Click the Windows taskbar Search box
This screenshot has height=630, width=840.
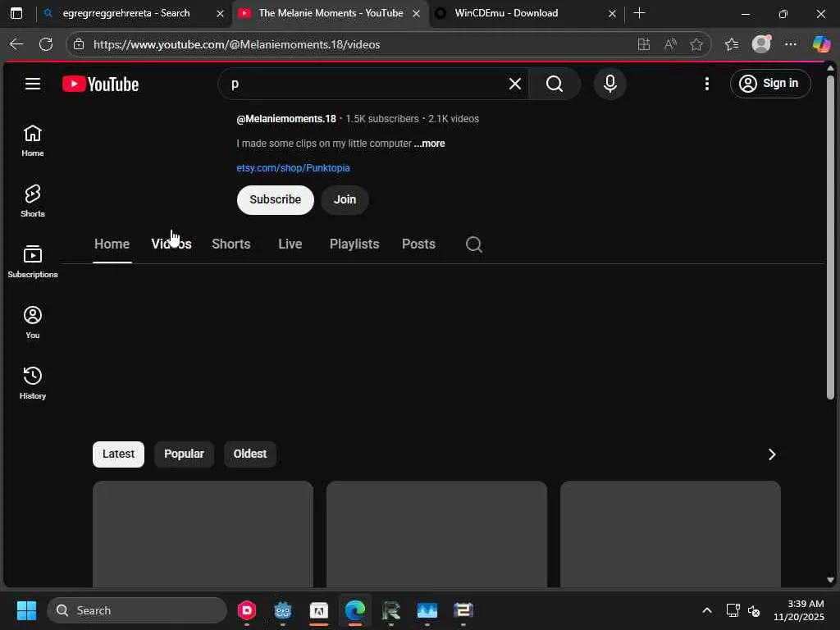(137, 610)
